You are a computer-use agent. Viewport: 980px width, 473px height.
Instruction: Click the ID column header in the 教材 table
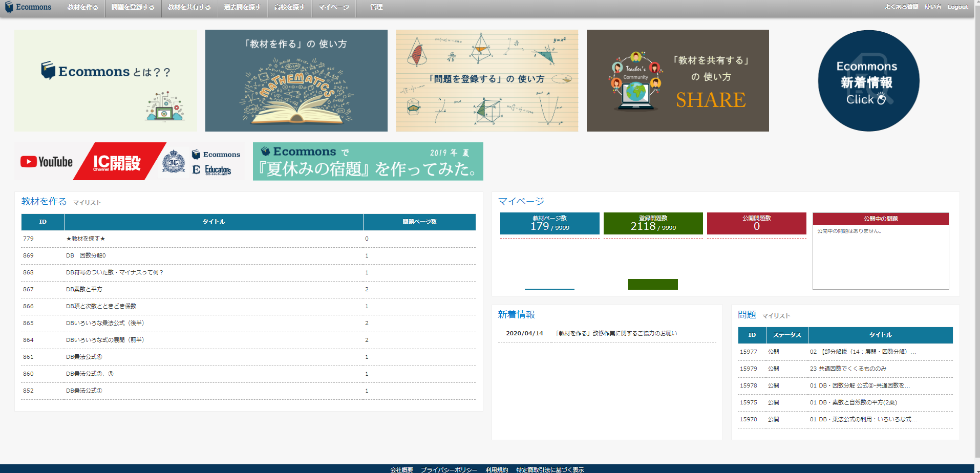tap(42, 222)
